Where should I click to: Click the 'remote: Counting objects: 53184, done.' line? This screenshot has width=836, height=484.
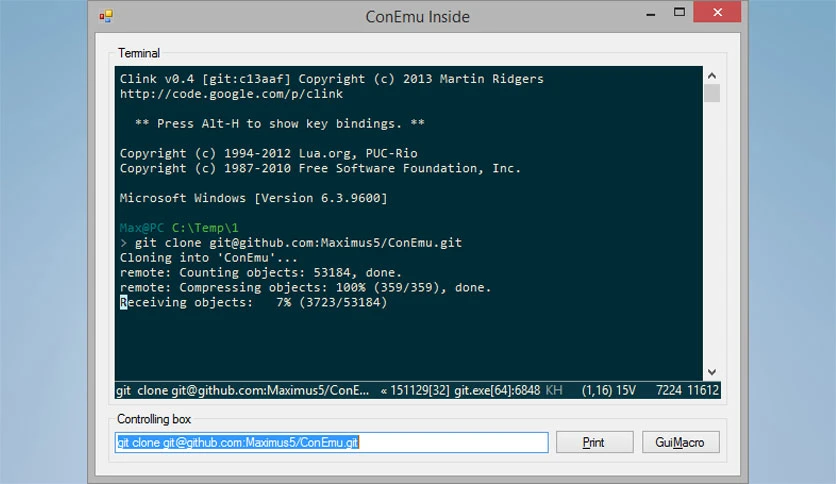pos(261,273)
